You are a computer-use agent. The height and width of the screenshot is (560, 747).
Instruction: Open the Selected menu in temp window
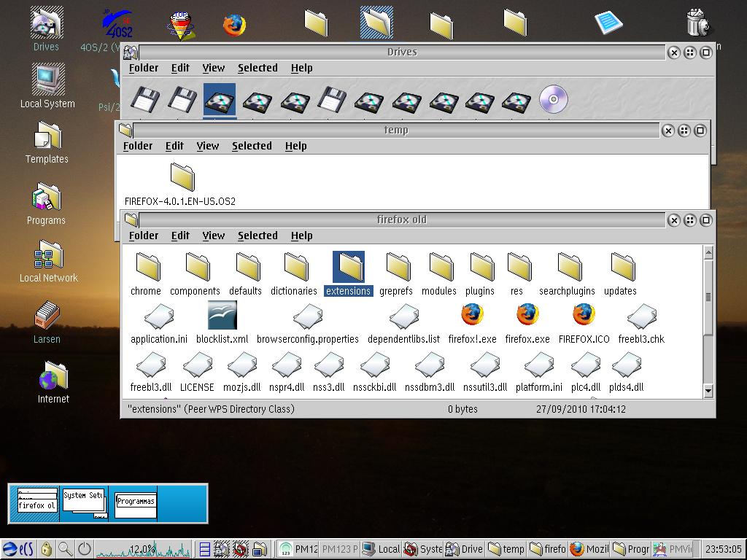coord(252,146)
